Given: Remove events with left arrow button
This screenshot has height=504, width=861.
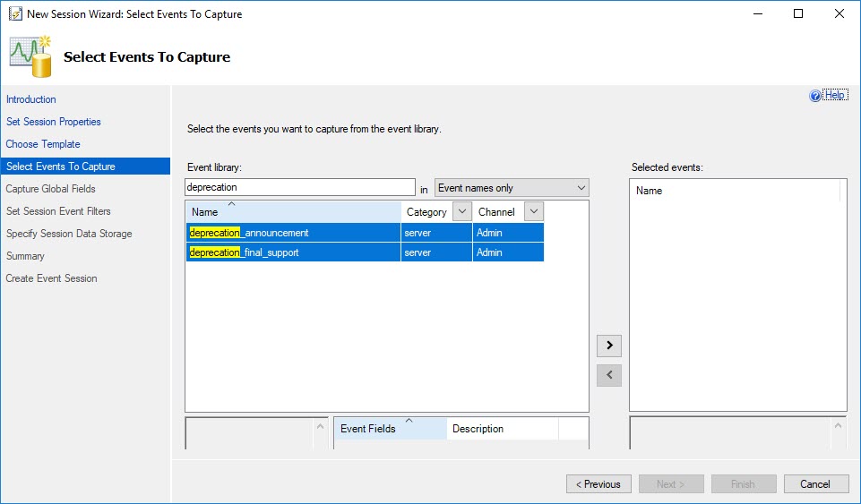Looking at the screenshot, I should pyautogui.click(x=609, y=375).
